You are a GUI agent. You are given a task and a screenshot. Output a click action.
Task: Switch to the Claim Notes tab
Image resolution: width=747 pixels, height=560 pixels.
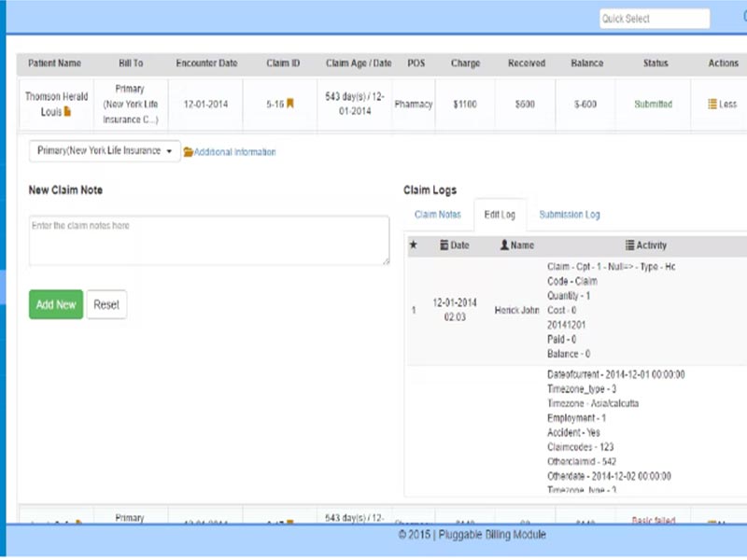(x=438, y=215)
